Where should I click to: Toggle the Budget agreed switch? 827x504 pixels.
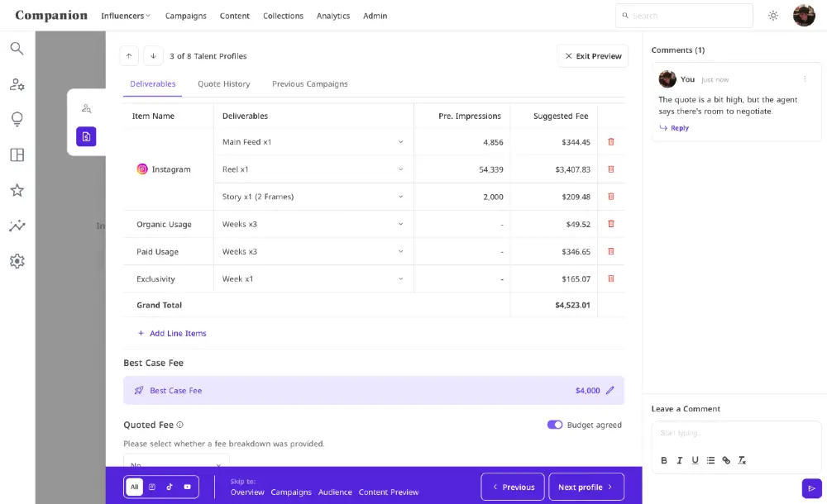tap(555, 425)
